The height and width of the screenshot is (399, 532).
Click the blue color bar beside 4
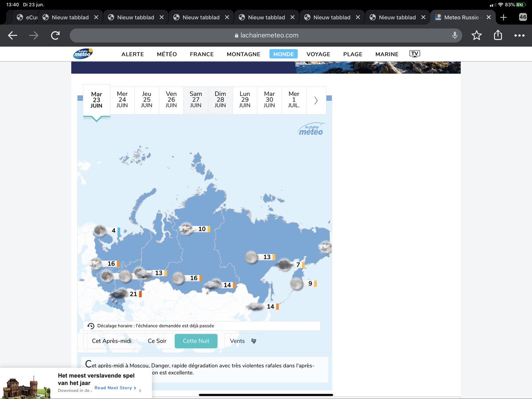[119, 231]
